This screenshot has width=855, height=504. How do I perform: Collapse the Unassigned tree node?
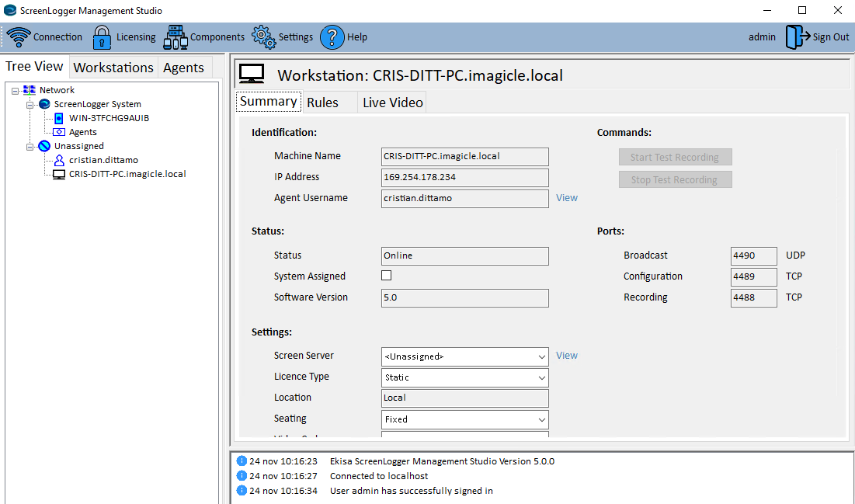30,146
